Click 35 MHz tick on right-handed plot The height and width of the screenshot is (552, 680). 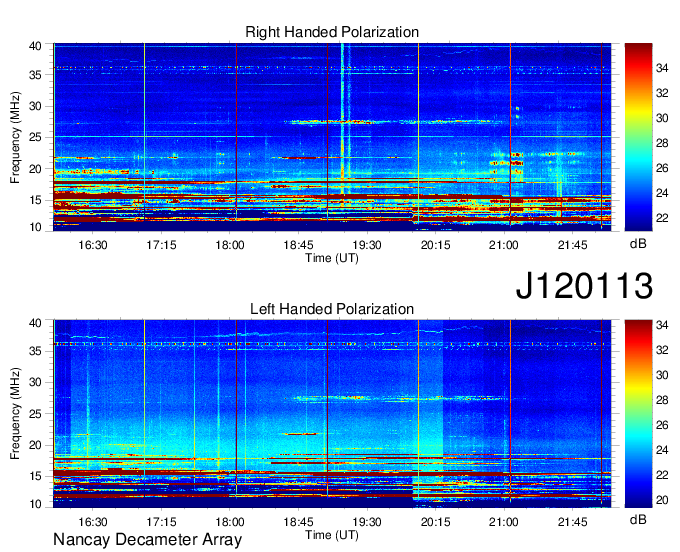point(35,75)
